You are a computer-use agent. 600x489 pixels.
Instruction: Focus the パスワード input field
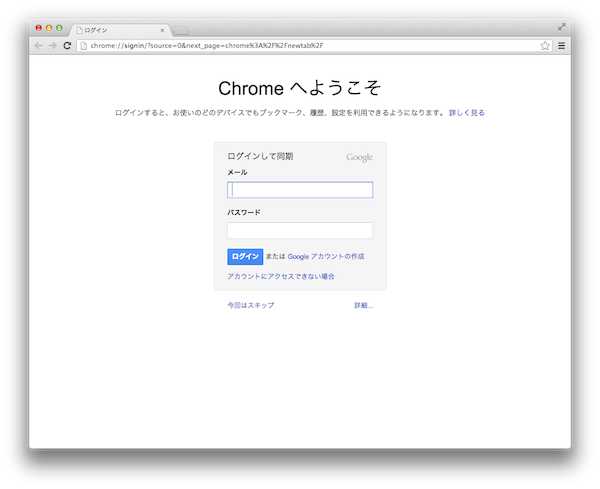[x=300, y=230]
